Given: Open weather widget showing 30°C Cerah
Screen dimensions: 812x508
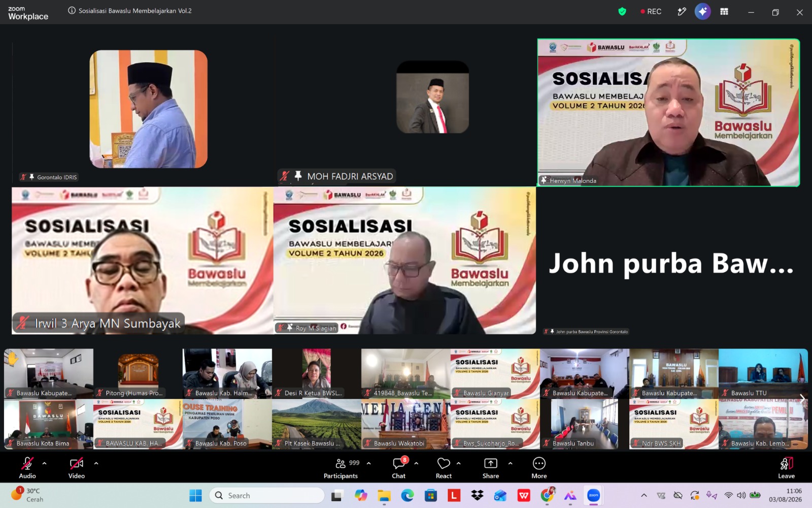Looking at the screenshot, I should tap(28, 495).
